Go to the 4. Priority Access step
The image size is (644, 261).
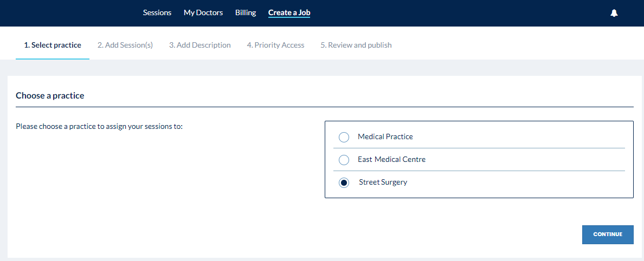(275, 45)
